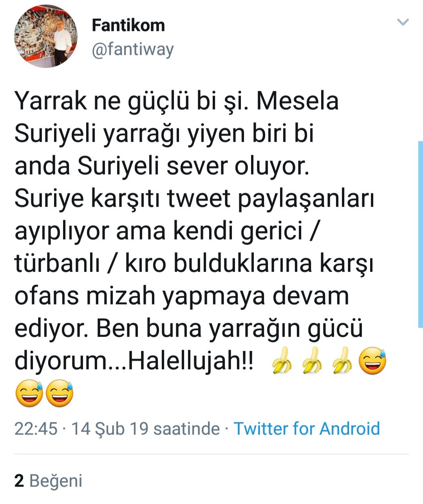Click the tweet line 'ofans mizah yapmaya devam'

click(182, 296)
